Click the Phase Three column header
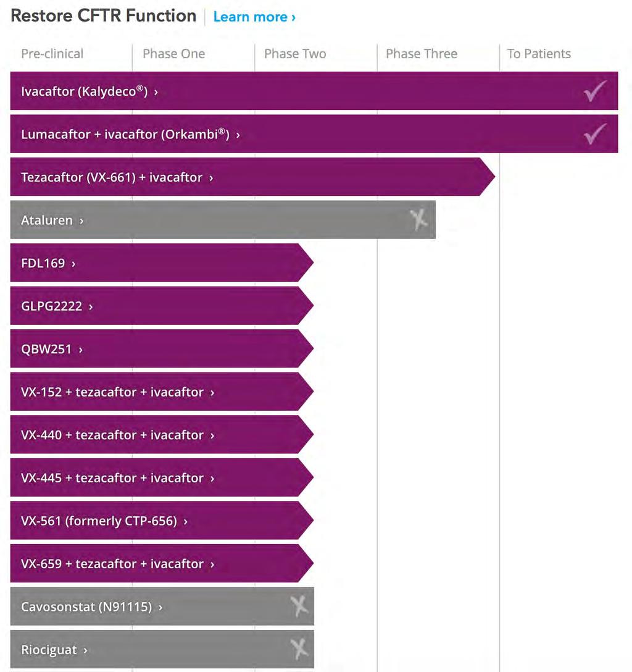Screen dimensions: 632x672 point(422,54)
